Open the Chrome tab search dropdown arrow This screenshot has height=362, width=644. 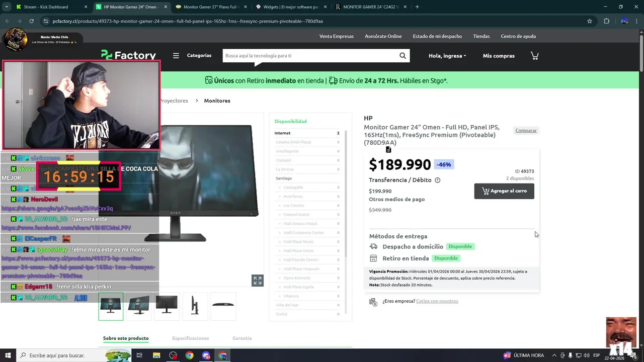tap(7, 7)
